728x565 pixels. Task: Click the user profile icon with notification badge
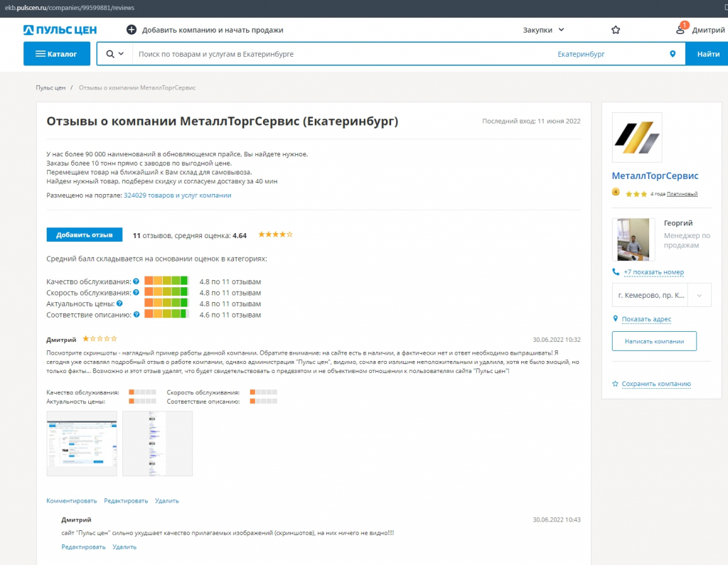click(680, 29)
